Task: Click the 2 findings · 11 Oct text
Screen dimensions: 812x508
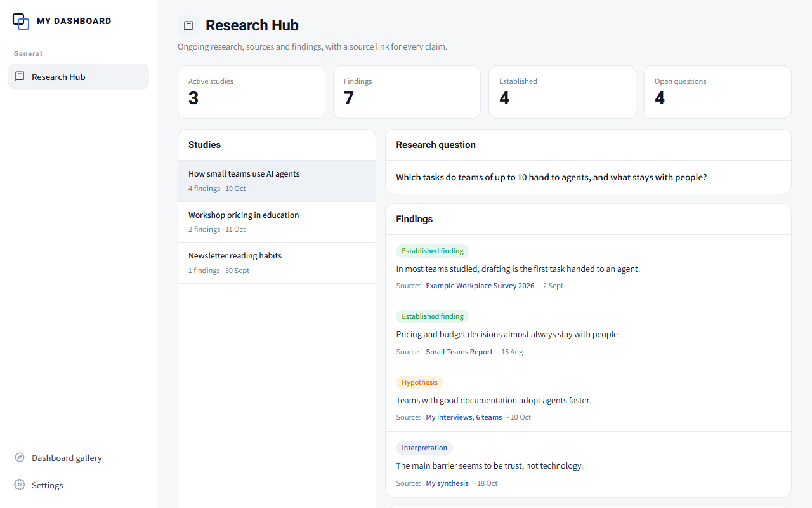Action: click(x=217, y=229)
